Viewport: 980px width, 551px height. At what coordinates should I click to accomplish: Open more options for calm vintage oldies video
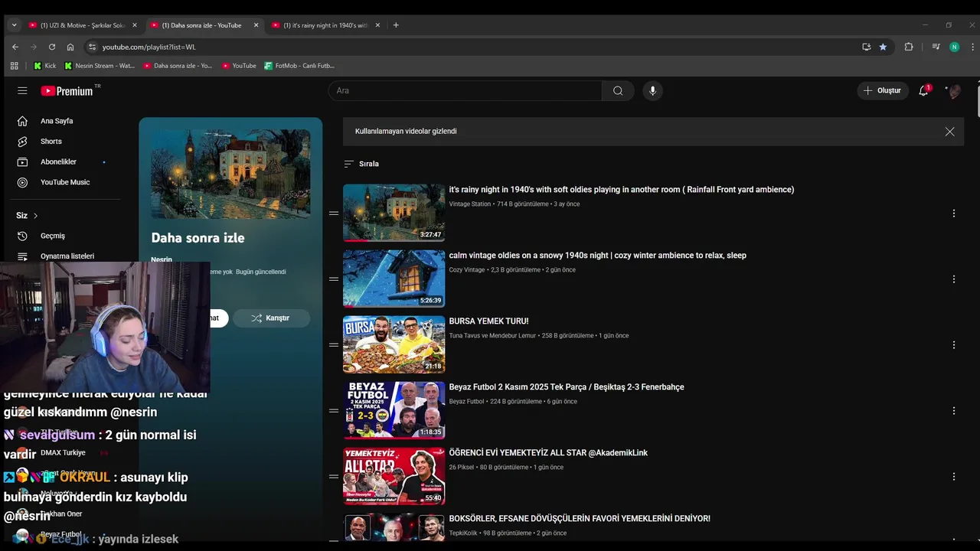953,279
